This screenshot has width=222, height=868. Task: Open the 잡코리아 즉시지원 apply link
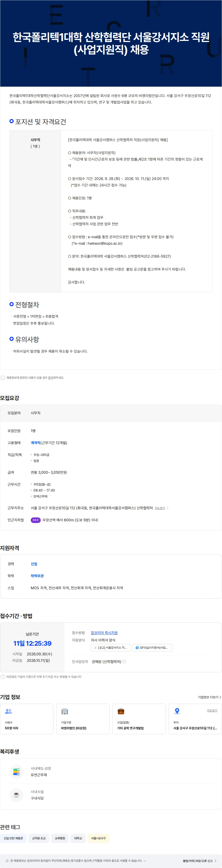click(x=104, y=633)
